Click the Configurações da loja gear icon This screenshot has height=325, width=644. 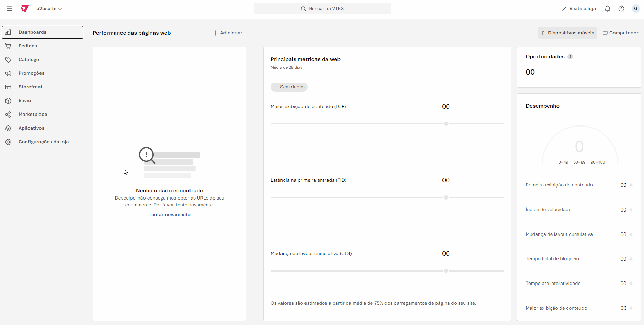[8, 142]
